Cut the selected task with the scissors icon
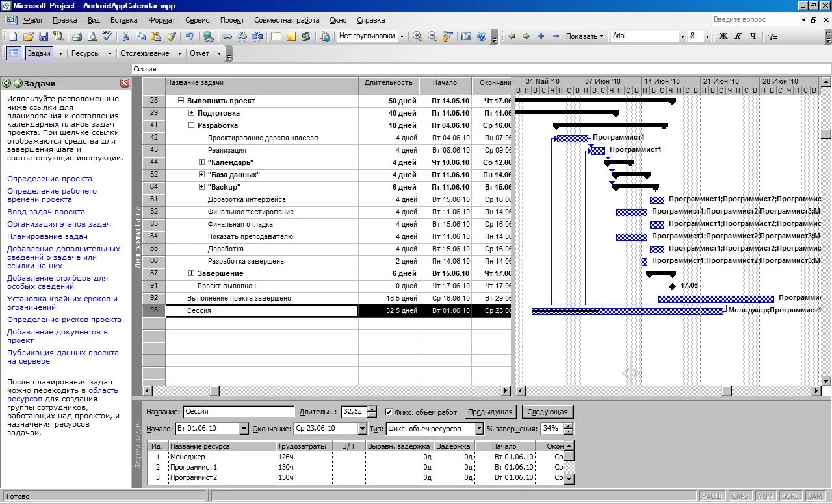Viewport: 832px width, 504px height. [x=125, y=36]
